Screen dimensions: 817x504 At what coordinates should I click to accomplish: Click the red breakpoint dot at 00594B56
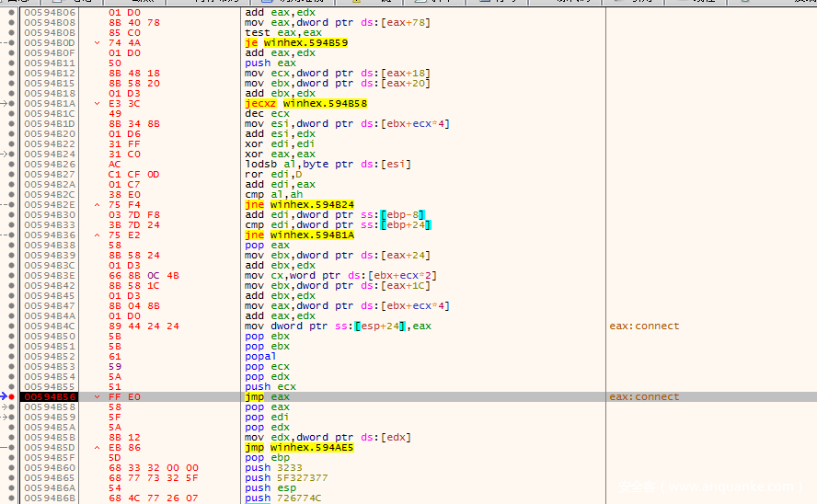click(12, 397)
